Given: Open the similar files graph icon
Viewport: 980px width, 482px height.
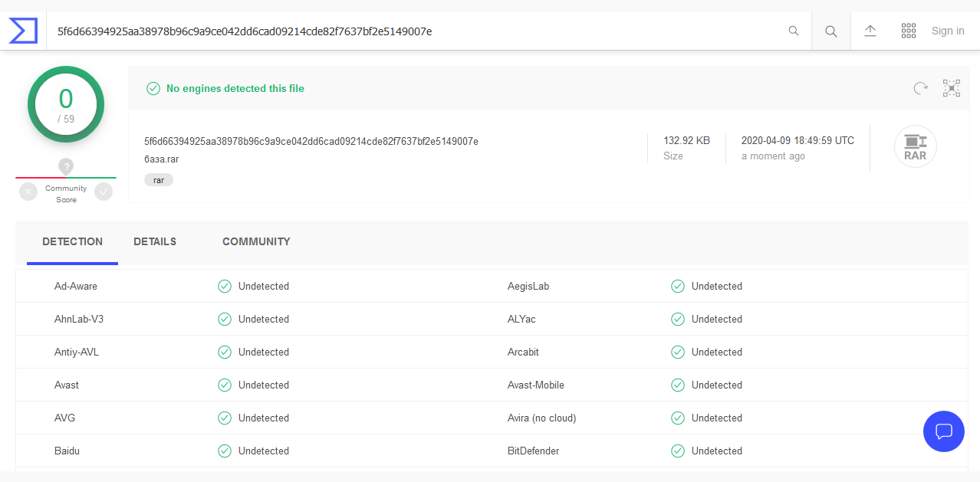Looking at the screenshot, I should [952, 88].
